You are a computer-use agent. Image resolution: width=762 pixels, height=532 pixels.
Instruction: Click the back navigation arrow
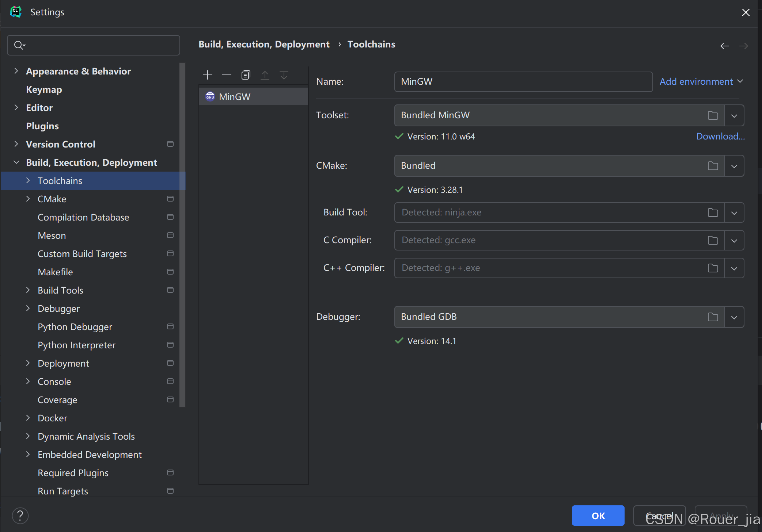(724, 46)
